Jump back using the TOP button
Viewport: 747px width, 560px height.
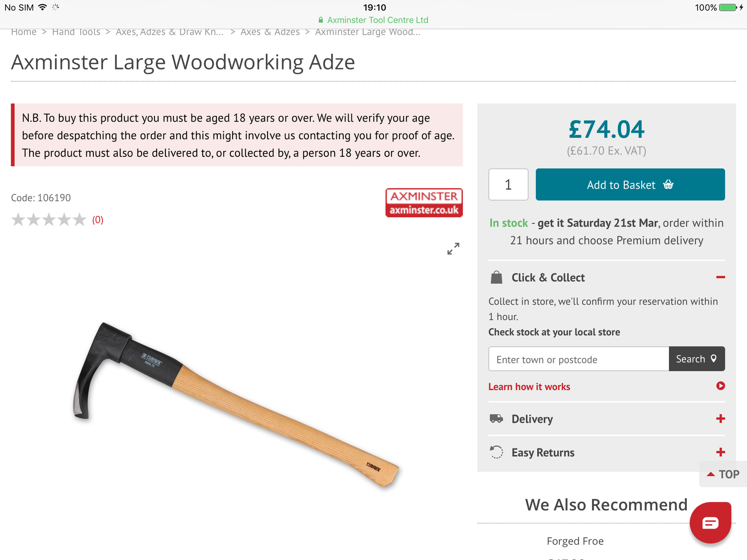(723, 474)
